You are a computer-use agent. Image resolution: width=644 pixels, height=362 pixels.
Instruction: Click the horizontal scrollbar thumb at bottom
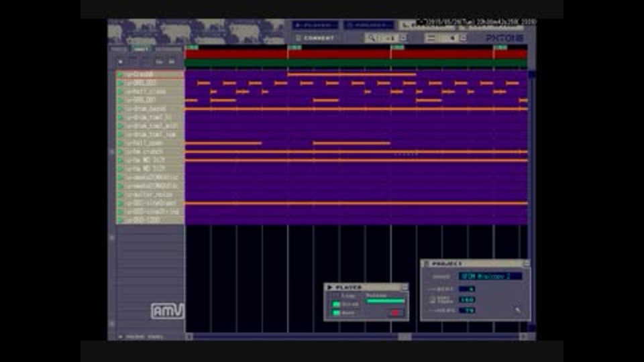(405, 337)
